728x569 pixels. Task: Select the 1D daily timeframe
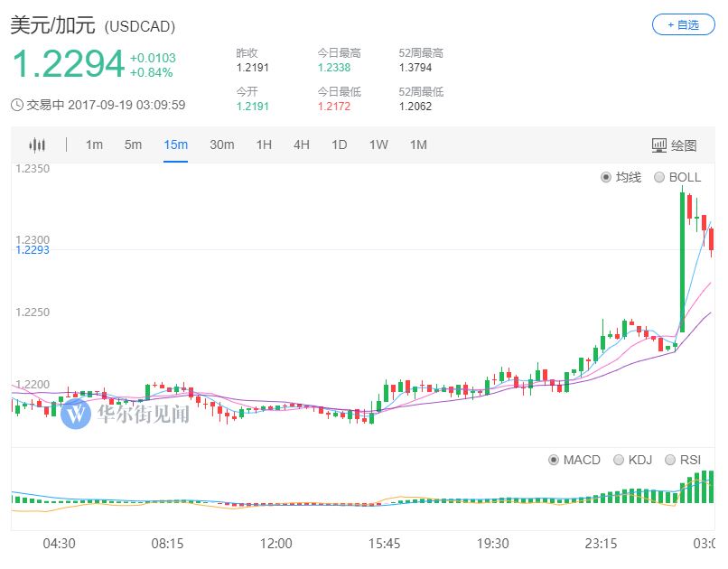[339, 145]
